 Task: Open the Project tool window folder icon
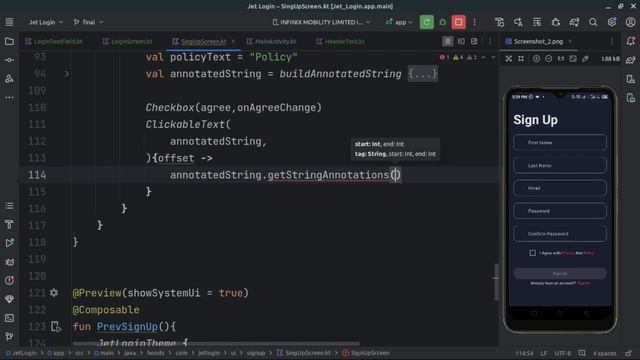(9, 41)
